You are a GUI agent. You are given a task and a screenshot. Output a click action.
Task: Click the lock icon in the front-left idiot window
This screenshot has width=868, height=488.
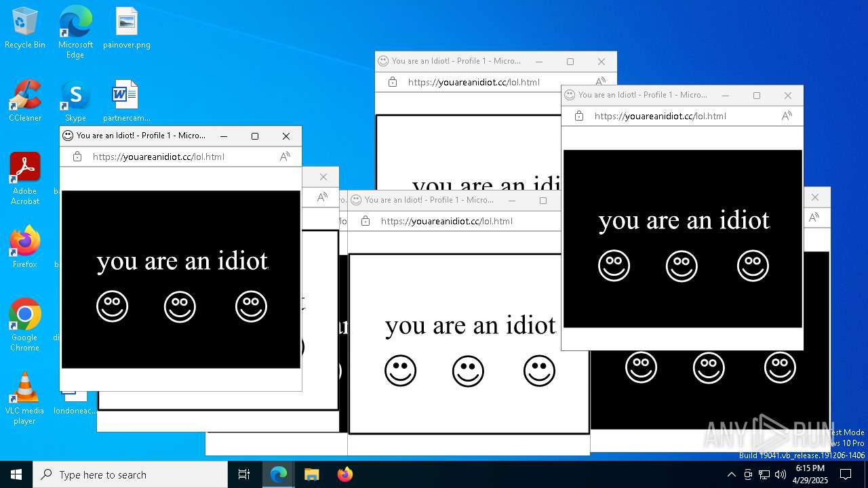pyautogui.click(x=77, y=157)
